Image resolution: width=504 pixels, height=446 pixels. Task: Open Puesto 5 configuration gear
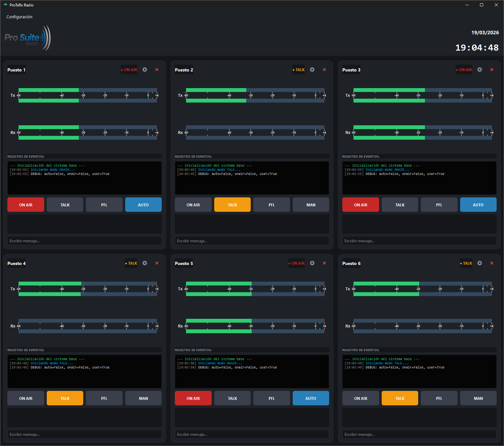312,263
